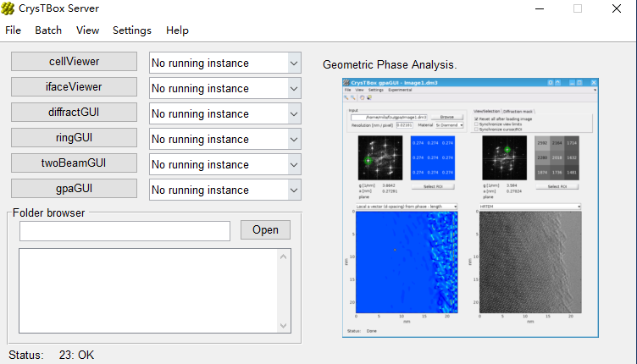Click the Folder browser path field
637x364 pixels.
tap(125, 231)
